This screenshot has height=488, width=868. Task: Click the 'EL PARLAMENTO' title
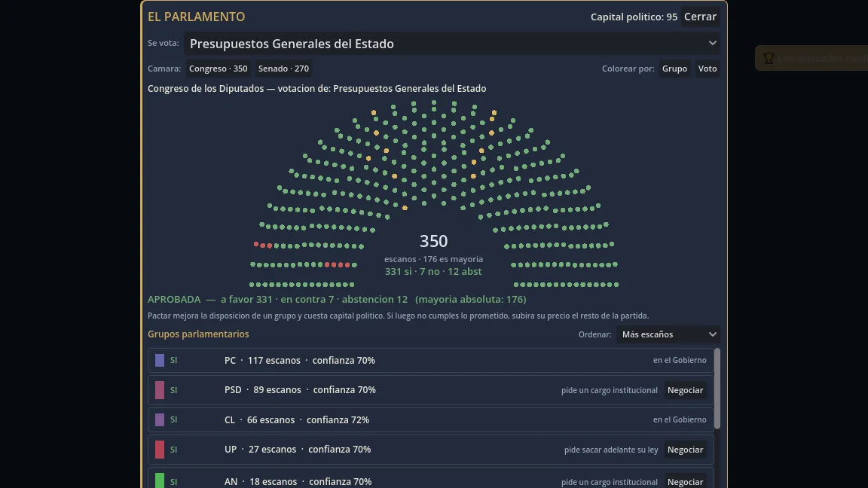coord(196,17)
